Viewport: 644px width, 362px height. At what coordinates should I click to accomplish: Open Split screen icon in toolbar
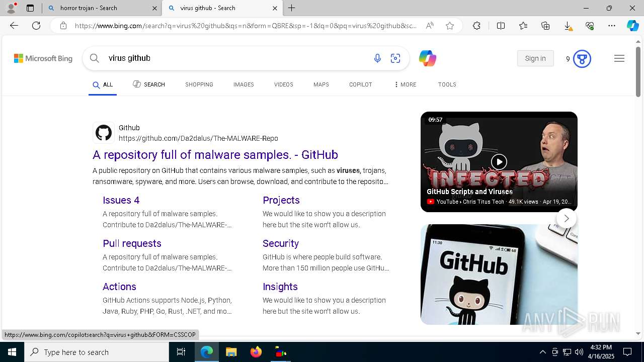pos(501,26)
